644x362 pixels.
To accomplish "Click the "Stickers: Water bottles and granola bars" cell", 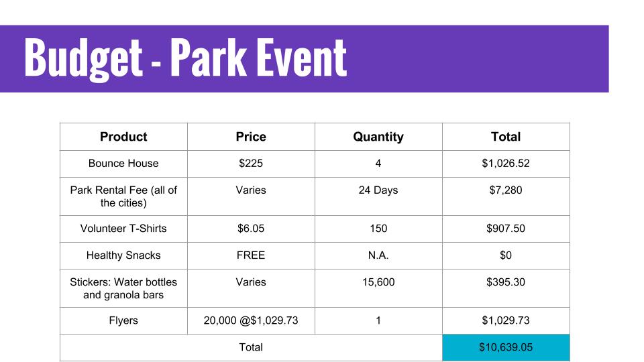I will (123, 288).
